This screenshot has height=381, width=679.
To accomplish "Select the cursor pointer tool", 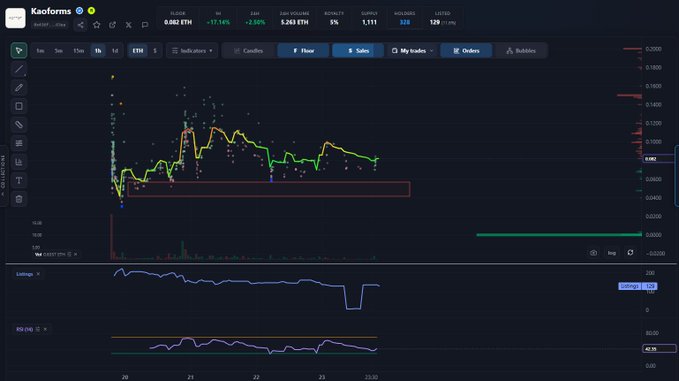I will coord(19,51).
